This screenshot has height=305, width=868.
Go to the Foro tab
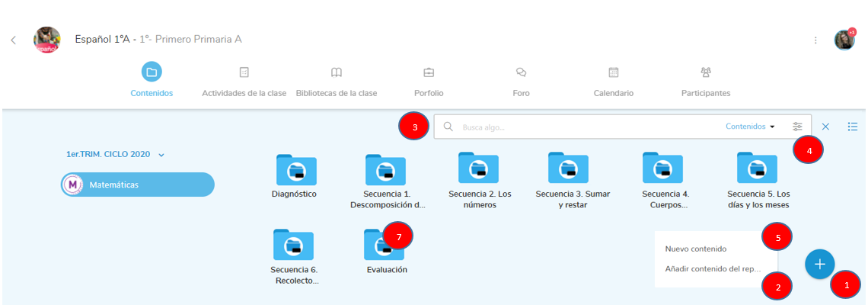(521, 82)
